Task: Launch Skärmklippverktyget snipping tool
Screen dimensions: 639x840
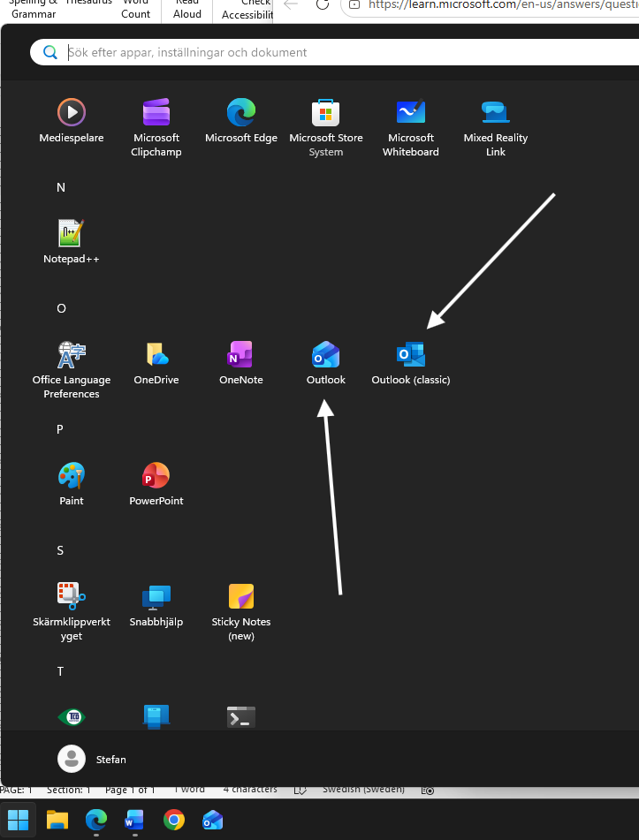Action: [72, 612]
